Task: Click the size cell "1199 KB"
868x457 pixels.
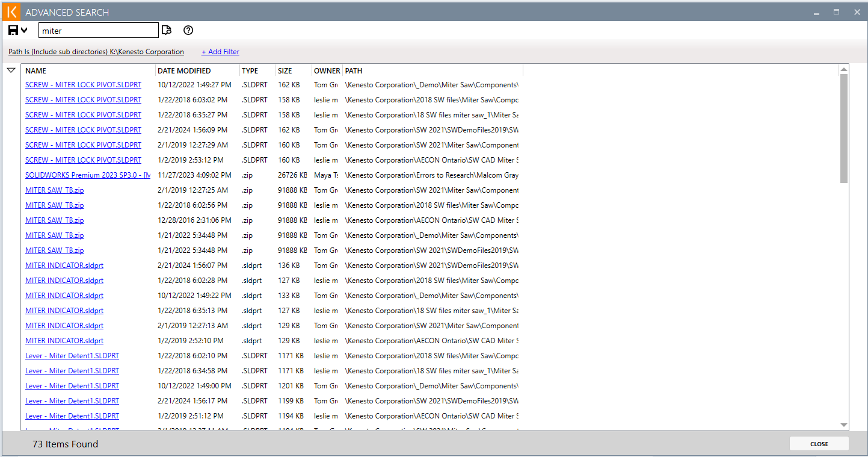Action: [291, 401]
